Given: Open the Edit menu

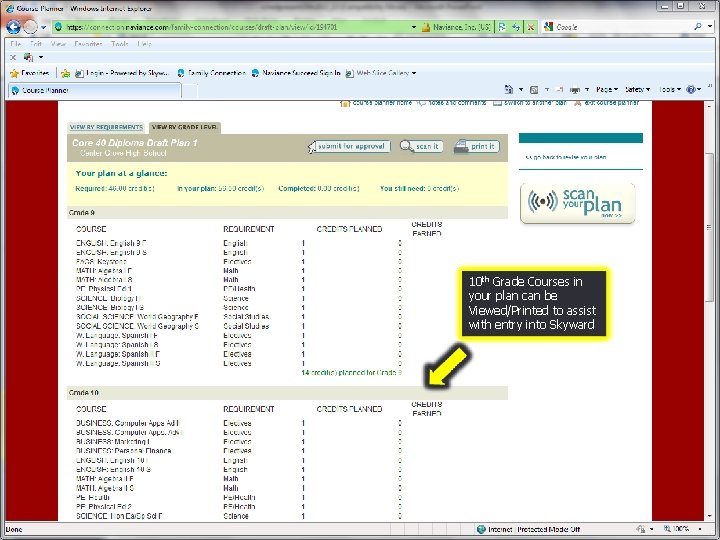Looking at the screenshot, I should click(36, 44).
